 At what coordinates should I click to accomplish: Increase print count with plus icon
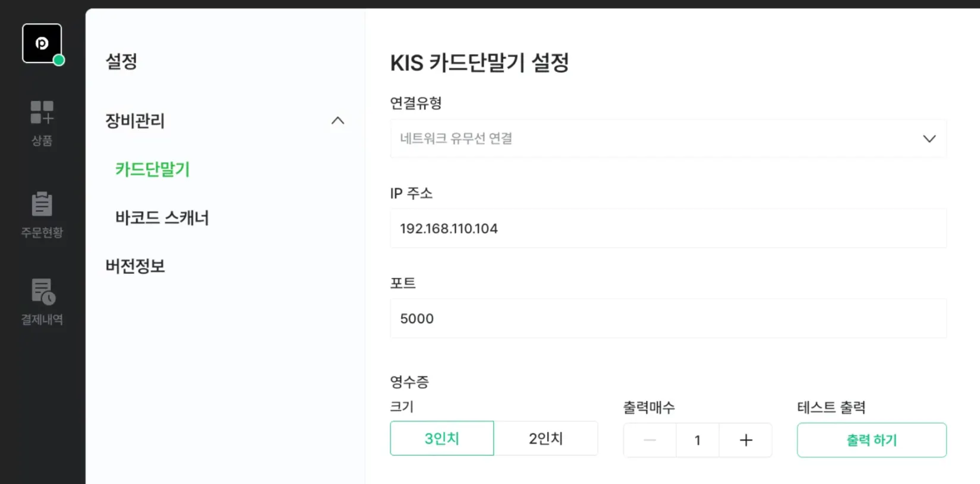(x=746, y=440)
